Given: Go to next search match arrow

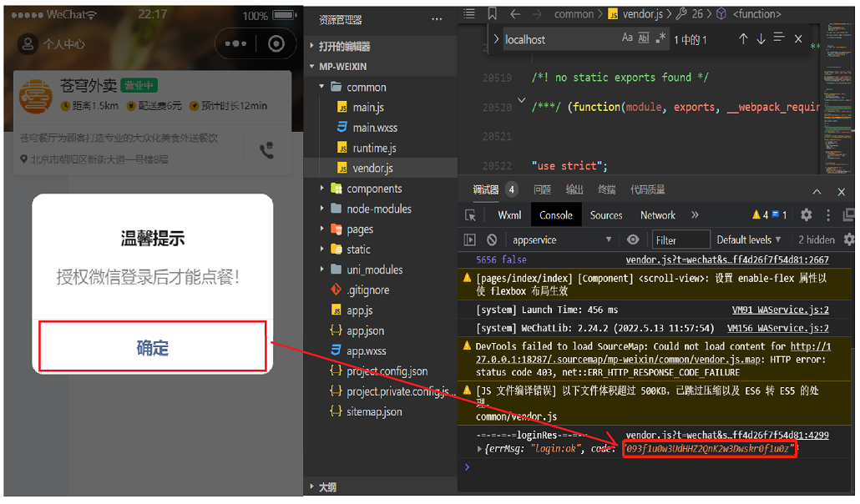Looking at the screenshot, I should (761, 39).
